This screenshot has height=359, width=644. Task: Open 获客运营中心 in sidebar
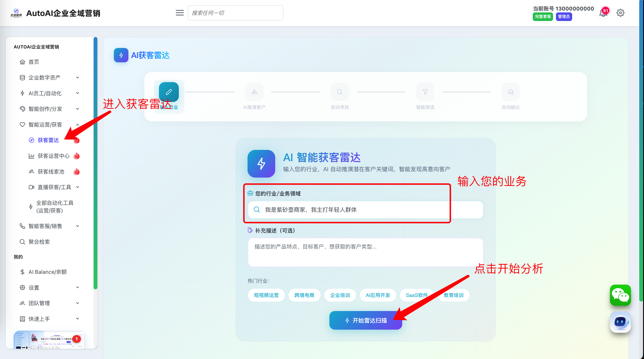tap(53, 156)
